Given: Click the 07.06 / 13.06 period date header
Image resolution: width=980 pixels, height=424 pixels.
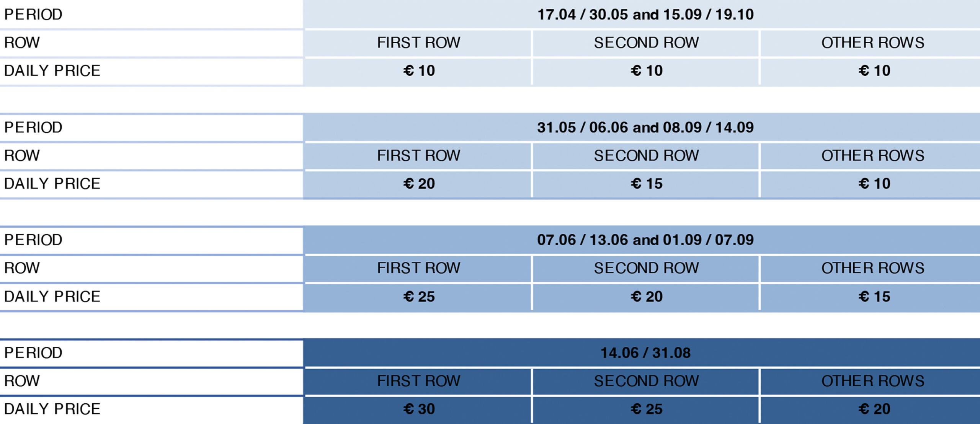Looking at the screenshot, I should point(645,240).
